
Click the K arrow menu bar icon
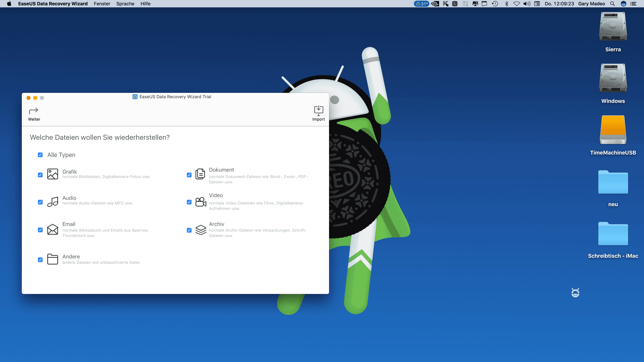pos(445,4)
